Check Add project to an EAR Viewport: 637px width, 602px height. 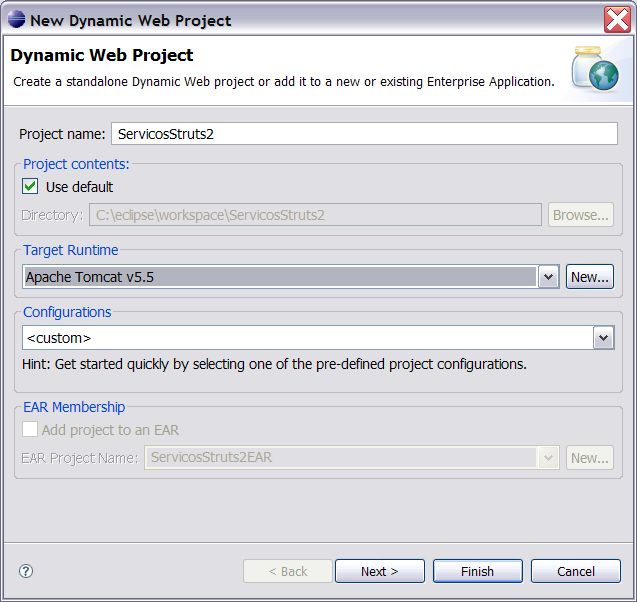point(31,430)
